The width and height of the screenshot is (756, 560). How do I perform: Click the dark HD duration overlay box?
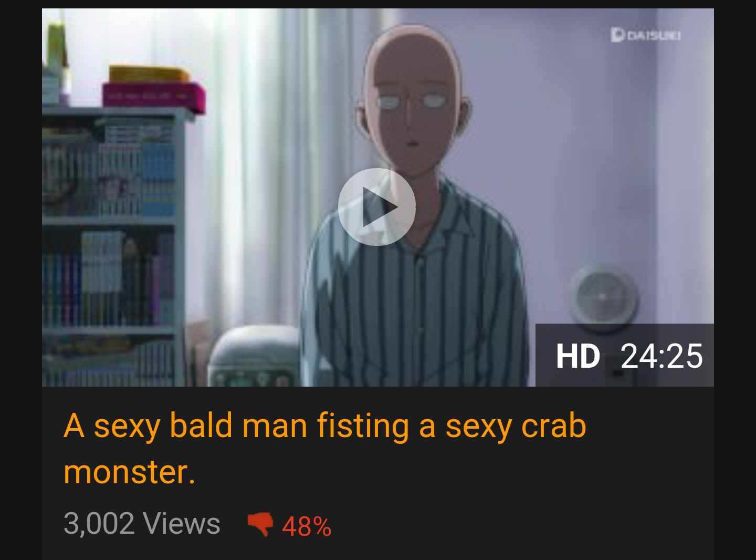click(x=625, y=355)
